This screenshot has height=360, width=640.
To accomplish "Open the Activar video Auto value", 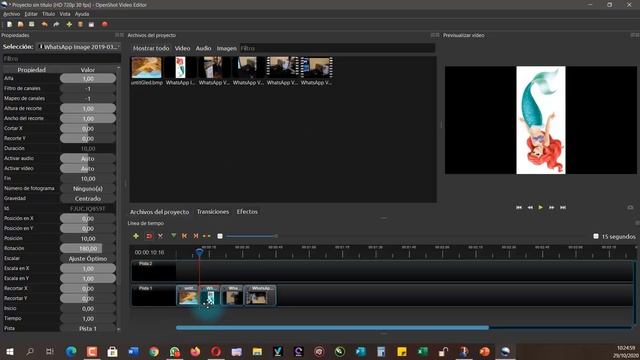I will click(88, 169).
